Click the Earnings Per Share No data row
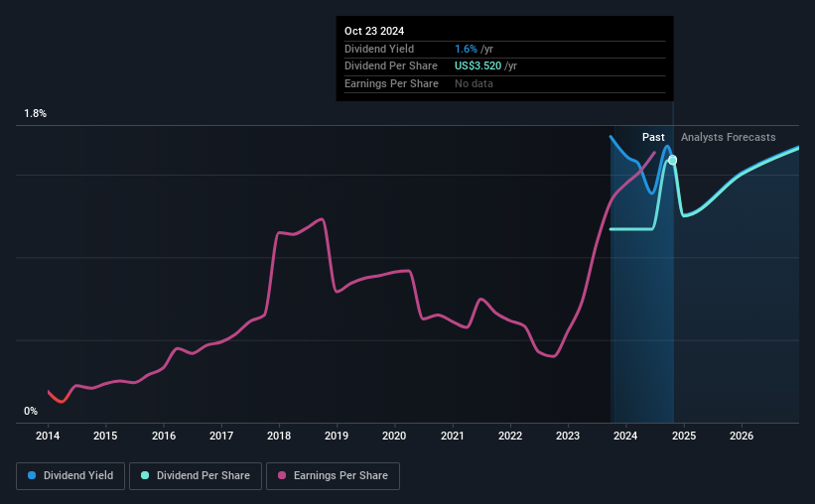The image size is (815, 504). click(x=504, y=83)
